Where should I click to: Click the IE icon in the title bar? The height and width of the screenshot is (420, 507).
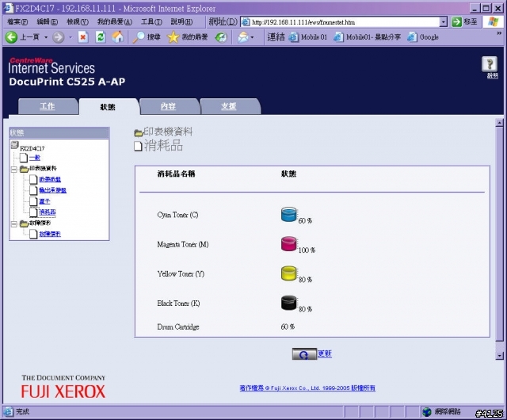[8, 8]
